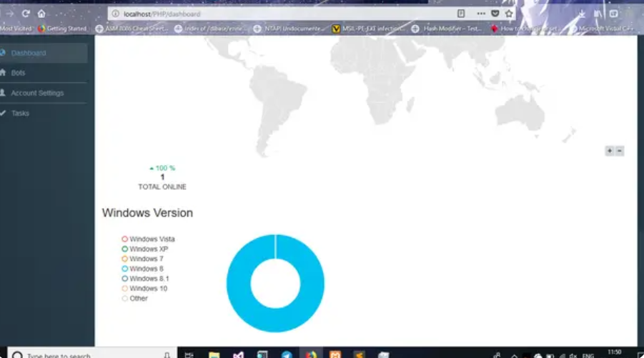Open Index of /dlbase bookmark
Viewport: 644px width, 358px height.
tap(209, 29)
